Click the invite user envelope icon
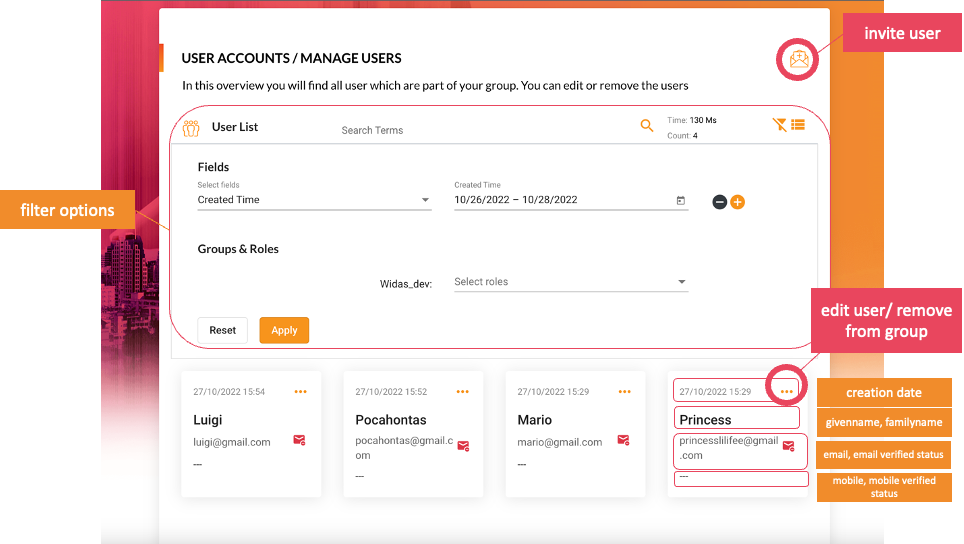Viewport: 964px width, 544px height. pyautogui.click(x=798, y=60)
